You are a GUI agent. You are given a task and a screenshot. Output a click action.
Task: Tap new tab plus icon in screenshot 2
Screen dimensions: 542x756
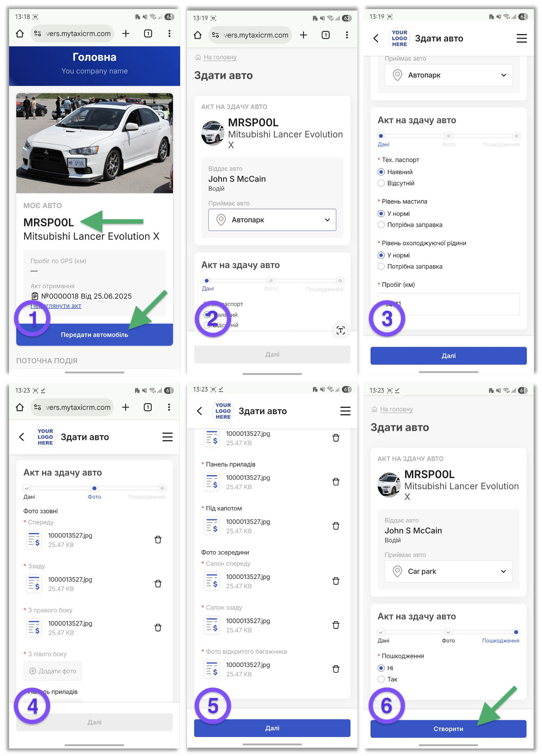[303, 35]
